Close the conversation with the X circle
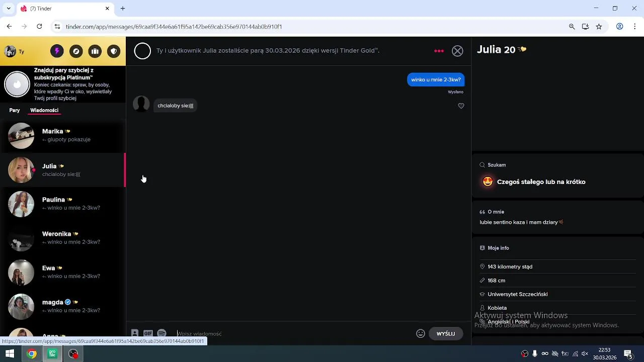Screen dimensions: 644x362 pos(457,51)
